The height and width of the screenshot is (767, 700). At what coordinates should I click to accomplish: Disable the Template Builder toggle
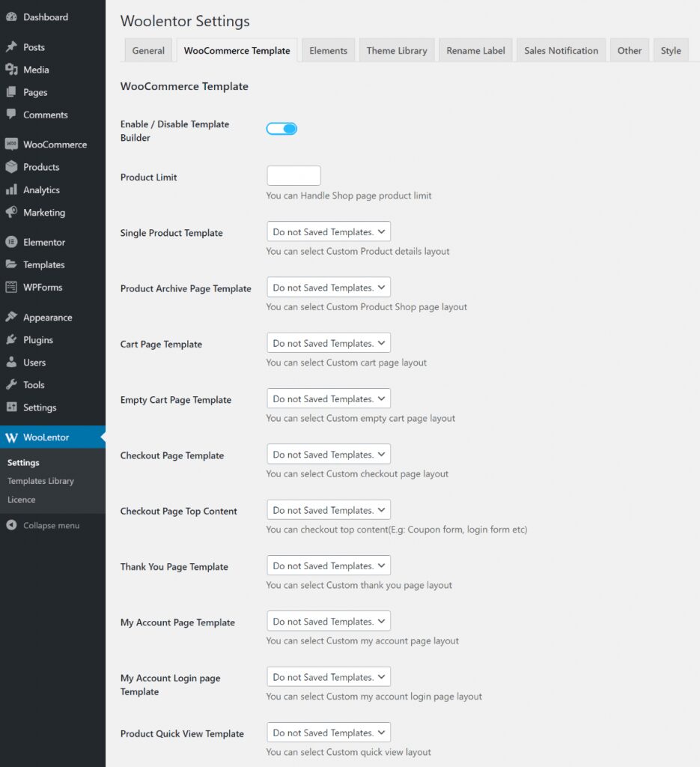(x=281, y=128)
